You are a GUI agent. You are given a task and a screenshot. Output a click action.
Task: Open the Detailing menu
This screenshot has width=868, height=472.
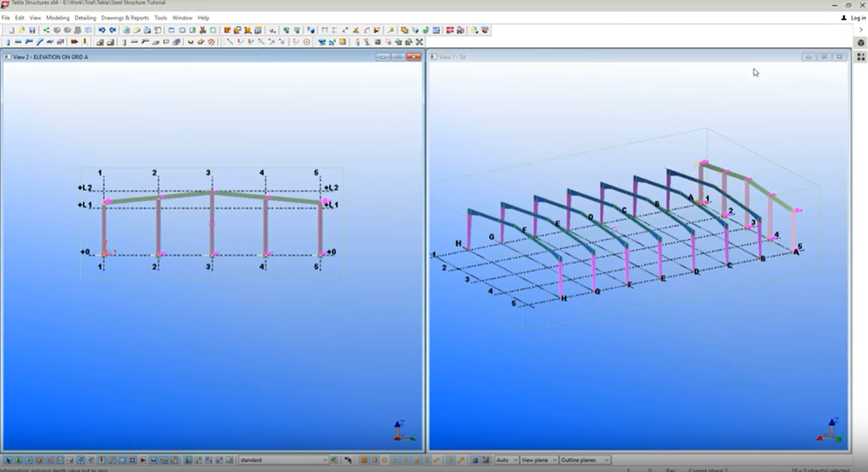click(x=85, y=18)
